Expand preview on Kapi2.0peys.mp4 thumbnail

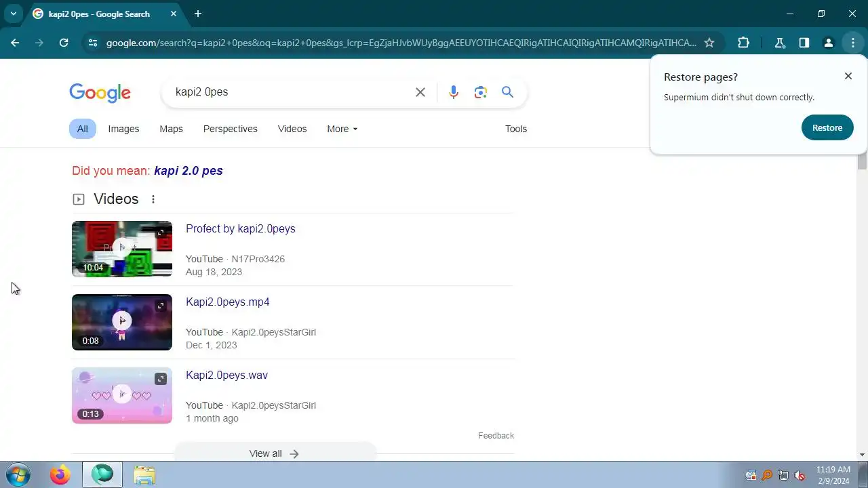pyautogui.click(x=161, y=306)
